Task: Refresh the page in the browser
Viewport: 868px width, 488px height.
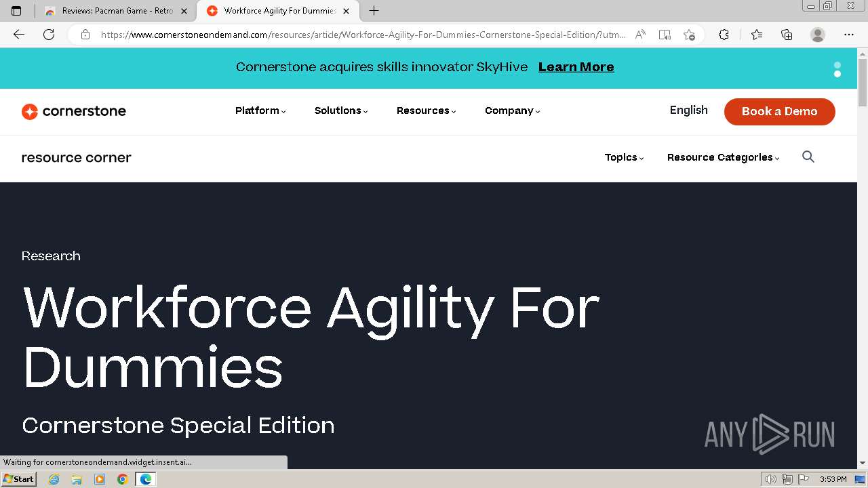Action: click(x=49, y=35)
